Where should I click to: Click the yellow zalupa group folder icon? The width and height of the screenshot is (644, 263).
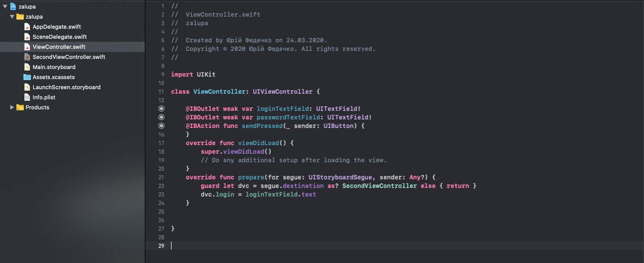point(20,17)
